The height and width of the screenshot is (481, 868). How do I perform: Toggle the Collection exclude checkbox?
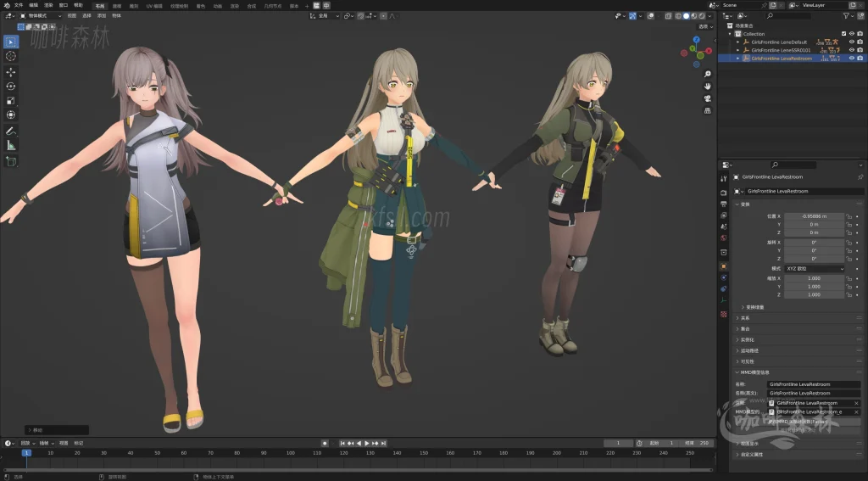coord(843,34)
